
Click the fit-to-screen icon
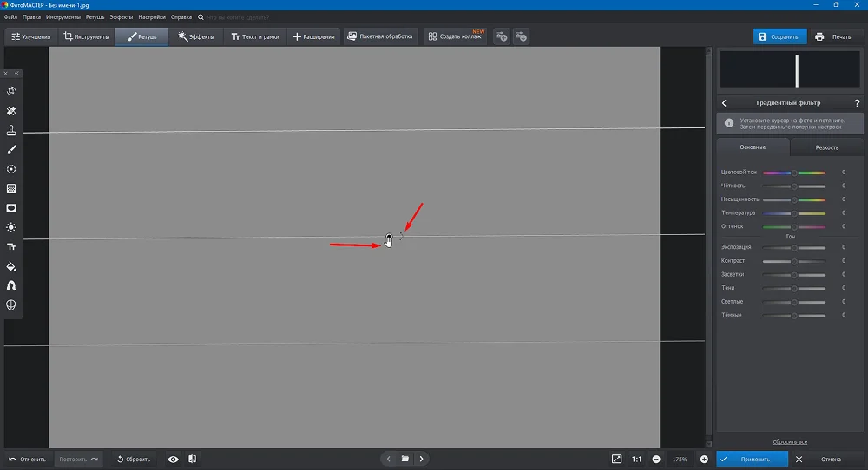pos(616,459)
